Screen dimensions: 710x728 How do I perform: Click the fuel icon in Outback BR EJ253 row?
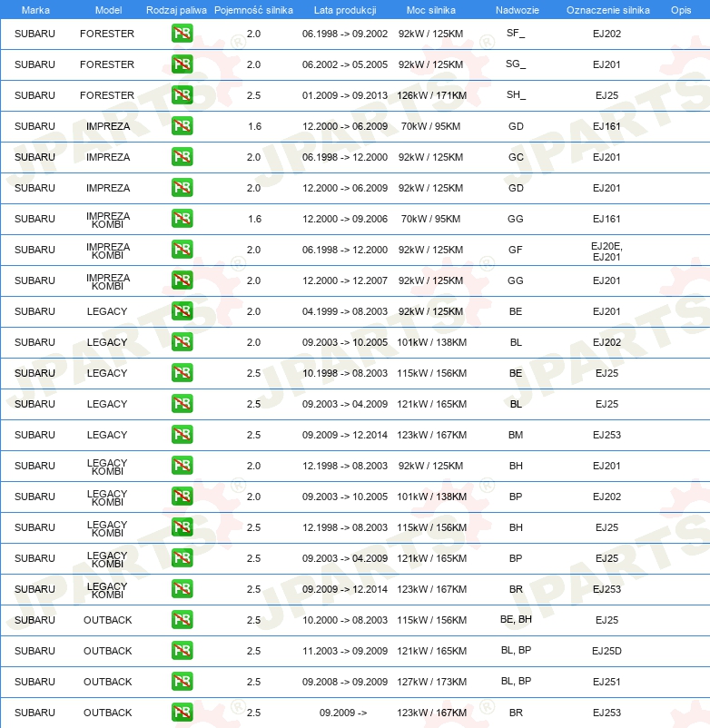click(x=182, y=713)
